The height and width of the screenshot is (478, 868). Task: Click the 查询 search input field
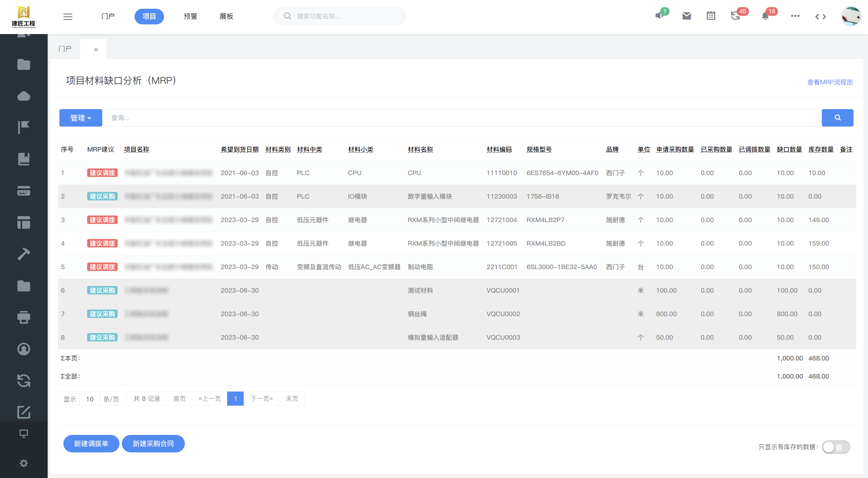[462, 118]
